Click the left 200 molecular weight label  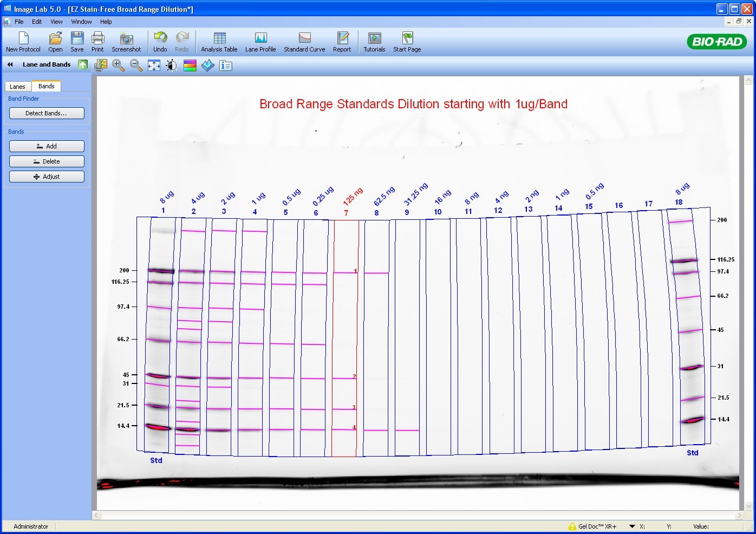[x=124, y=270]
